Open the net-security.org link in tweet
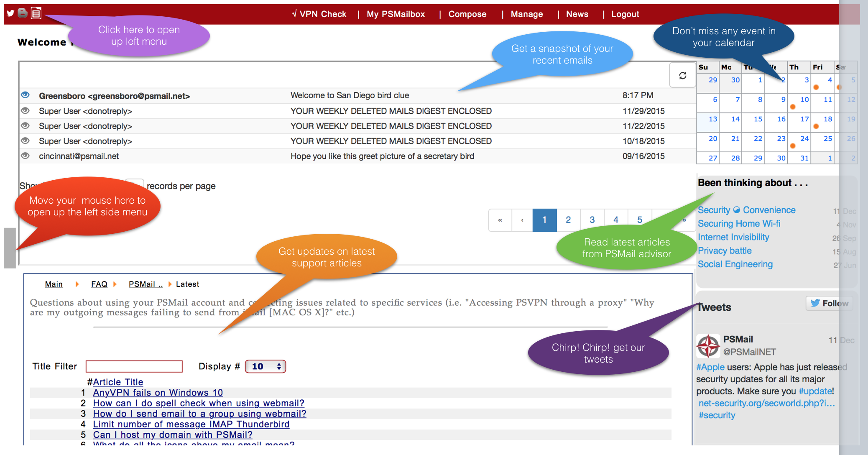This screenshot has width=868, height=455. point(767,404)
